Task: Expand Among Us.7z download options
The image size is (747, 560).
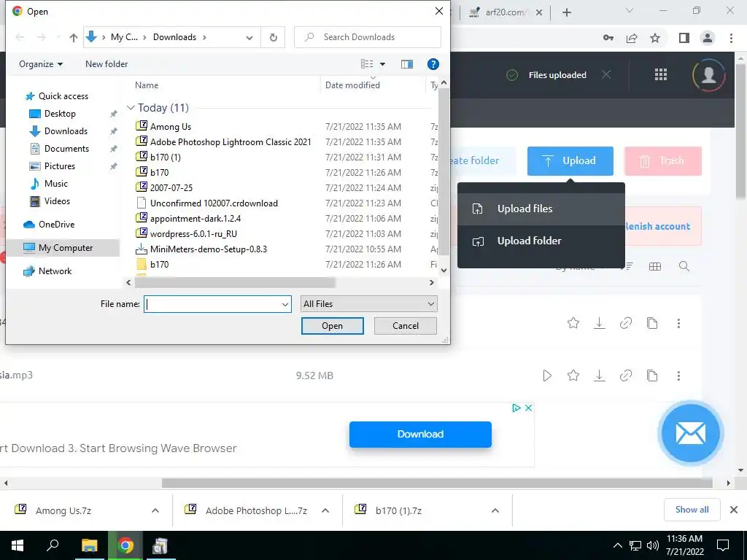Action: 155,510
